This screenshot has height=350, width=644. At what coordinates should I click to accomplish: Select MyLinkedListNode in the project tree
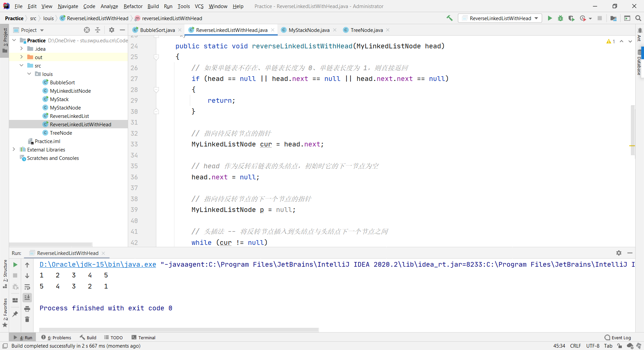[x=70, y=91]
